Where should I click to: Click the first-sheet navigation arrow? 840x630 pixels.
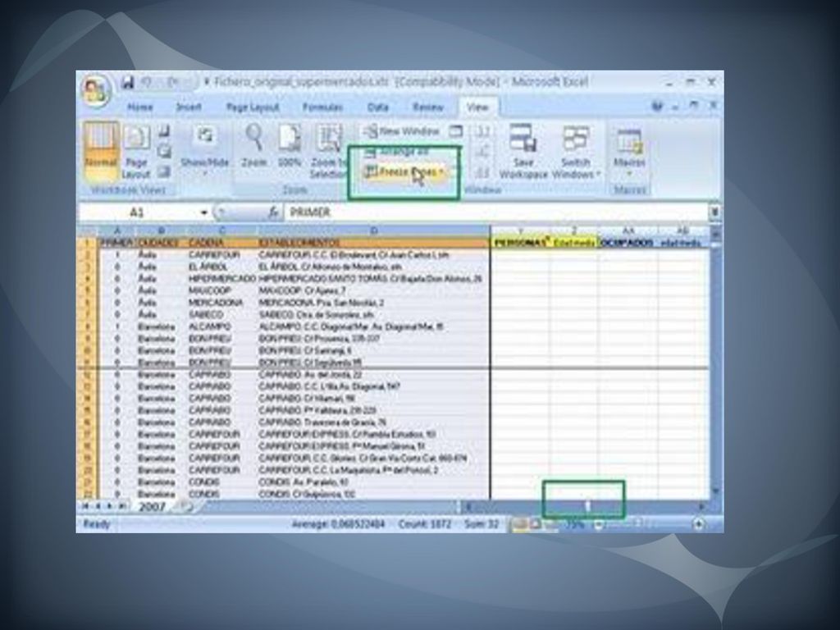(x=84, y=506)
